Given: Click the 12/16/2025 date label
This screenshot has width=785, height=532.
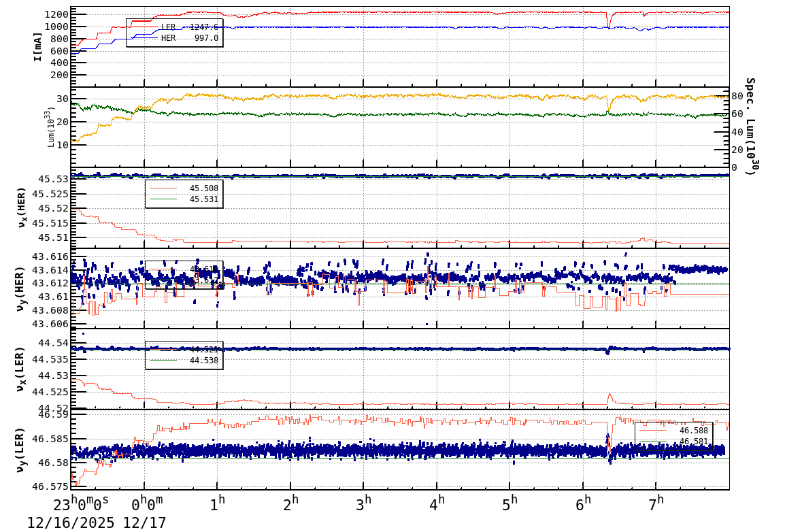Looking at the screenshot, I should point(70,523).
